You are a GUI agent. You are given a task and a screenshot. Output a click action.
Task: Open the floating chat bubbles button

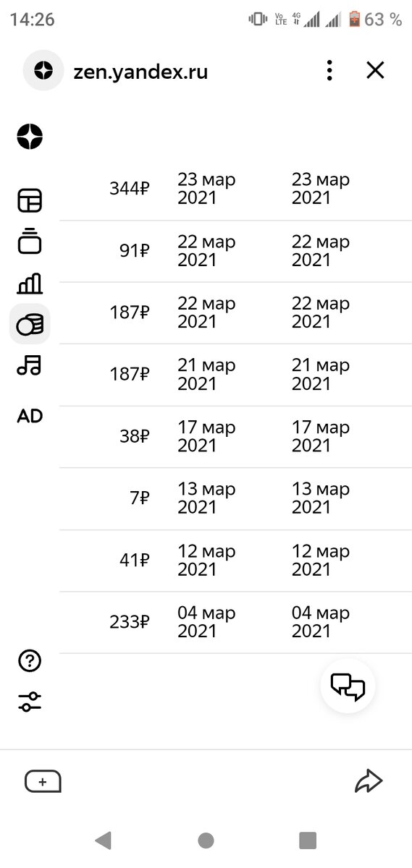(x=348, y=686)
